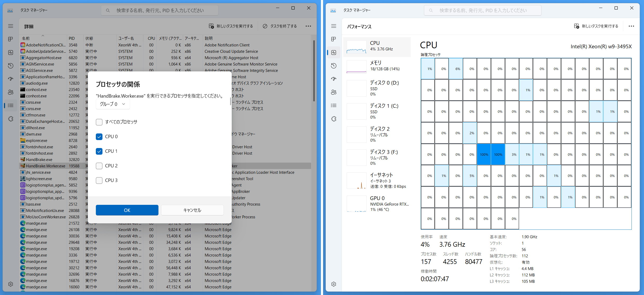Select lightscreen.exe process row
Viewport: 644px width, 295px height.
(165, 179)
